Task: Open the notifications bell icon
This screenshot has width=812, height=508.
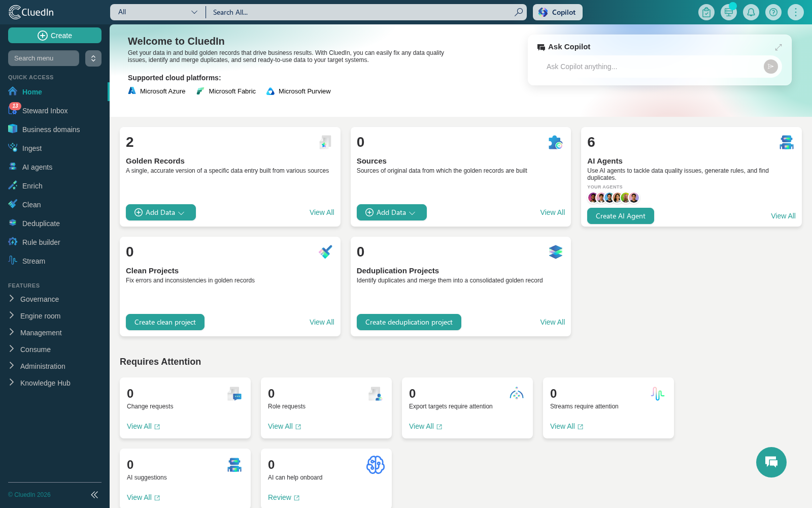Action: click(751, 12)
